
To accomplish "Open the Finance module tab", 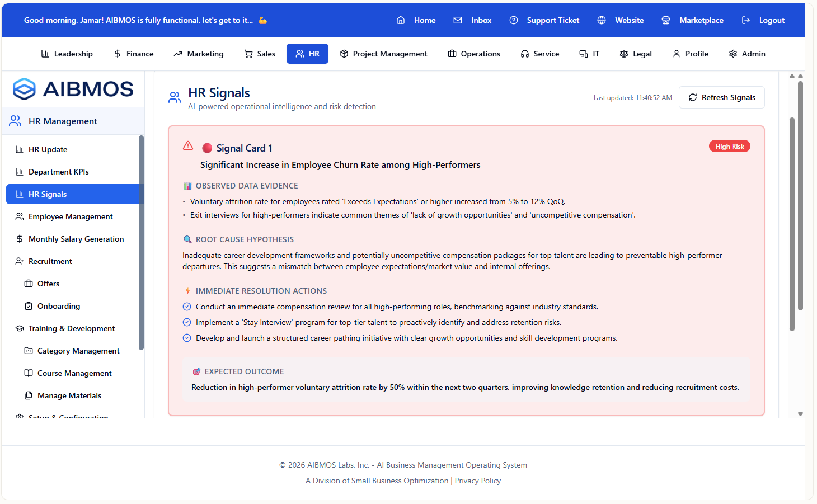I will pos(133,54).
